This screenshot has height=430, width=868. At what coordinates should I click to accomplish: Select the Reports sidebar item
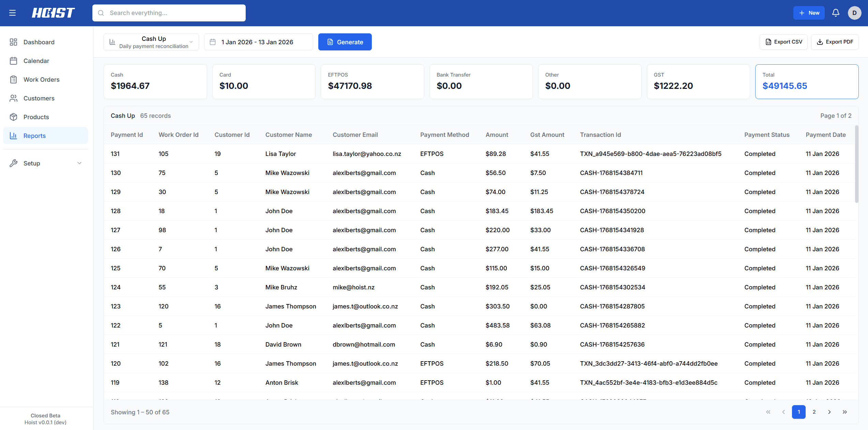point(35,136)
